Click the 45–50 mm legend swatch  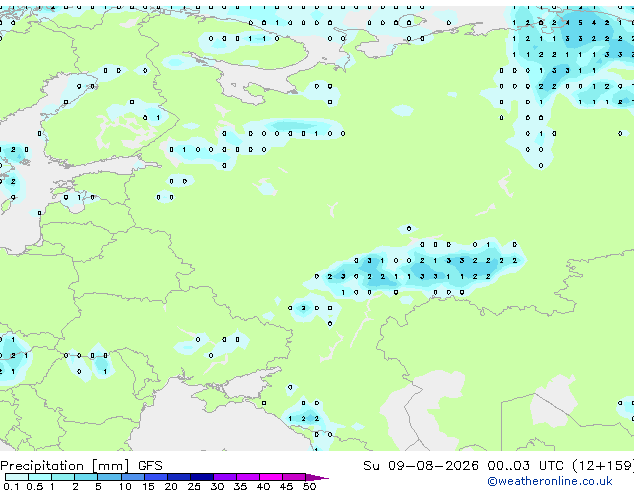coord(294,477)
